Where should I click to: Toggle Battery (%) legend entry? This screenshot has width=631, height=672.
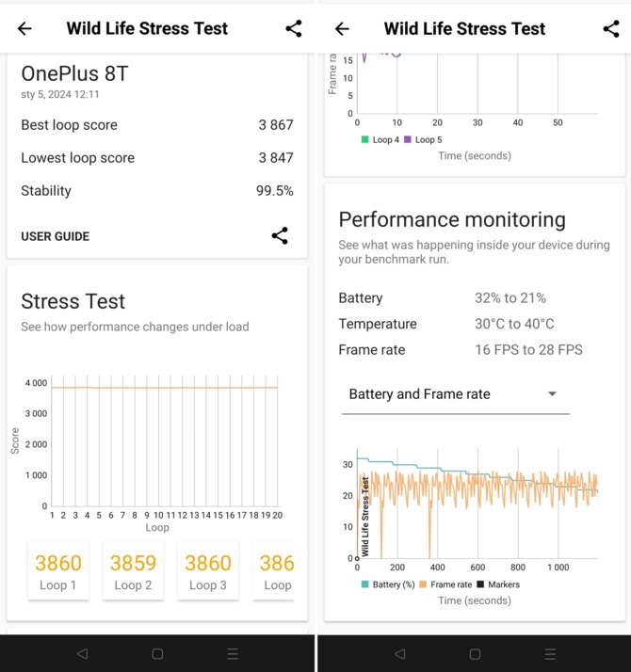388,584
